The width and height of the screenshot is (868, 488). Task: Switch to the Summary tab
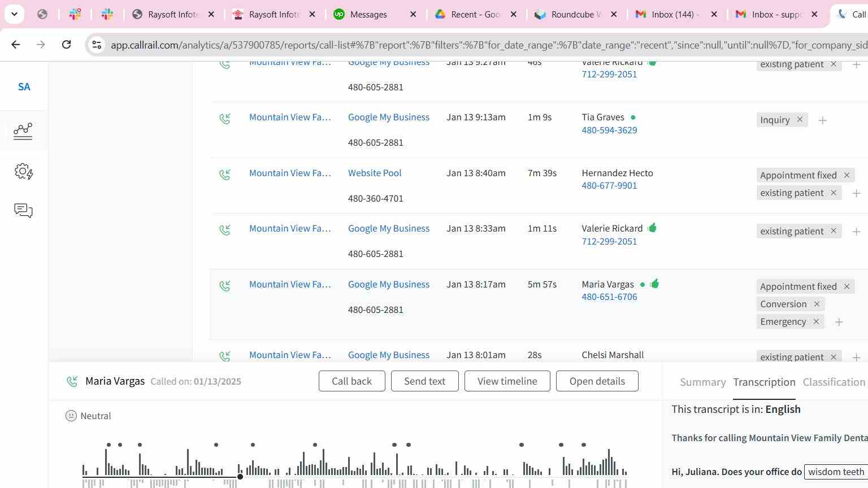(x=703, y=382)
